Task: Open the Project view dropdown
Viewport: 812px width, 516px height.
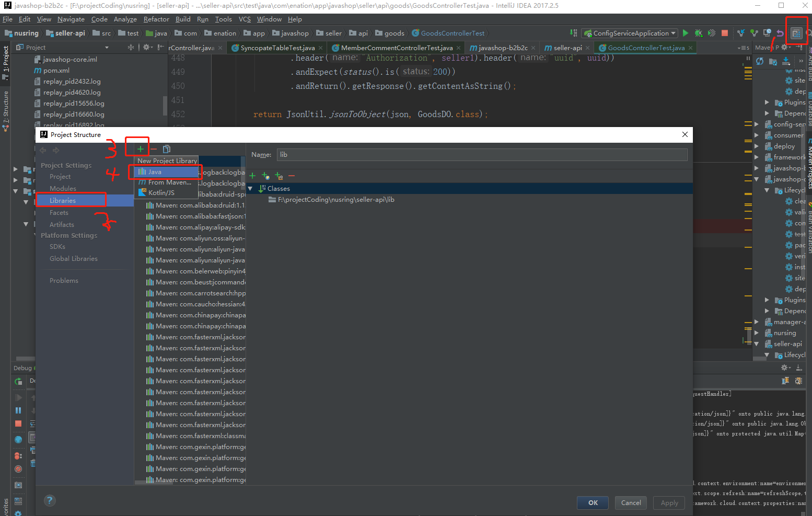Action: click(x=107, y=48)
